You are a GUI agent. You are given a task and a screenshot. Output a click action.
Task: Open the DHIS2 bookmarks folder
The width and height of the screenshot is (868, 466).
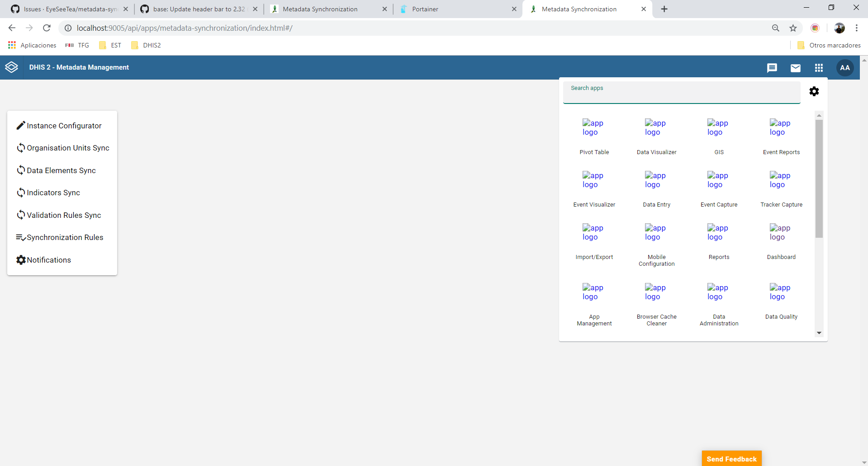pyautogui.click(x=146, y=45)
